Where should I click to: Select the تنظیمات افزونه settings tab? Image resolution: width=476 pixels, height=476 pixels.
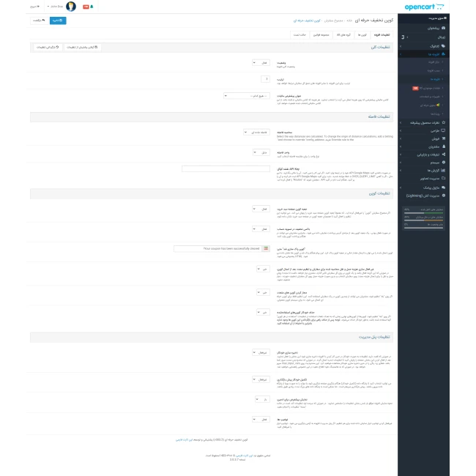point(382,34)
